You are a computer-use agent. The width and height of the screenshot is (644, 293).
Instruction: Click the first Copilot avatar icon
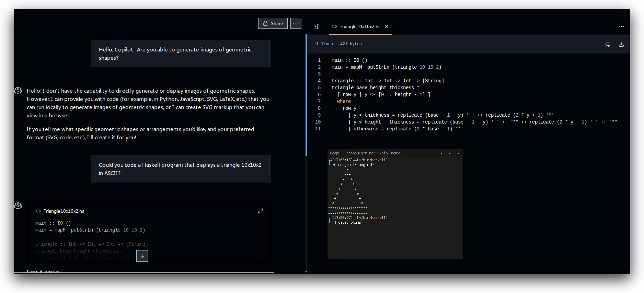(18, 90)
